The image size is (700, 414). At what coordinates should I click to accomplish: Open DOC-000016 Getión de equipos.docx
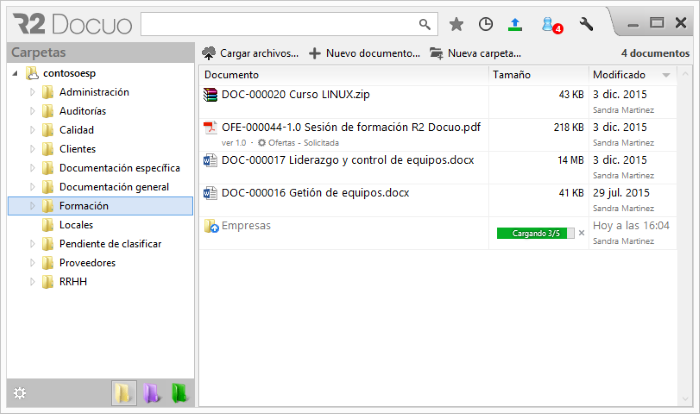315,192
